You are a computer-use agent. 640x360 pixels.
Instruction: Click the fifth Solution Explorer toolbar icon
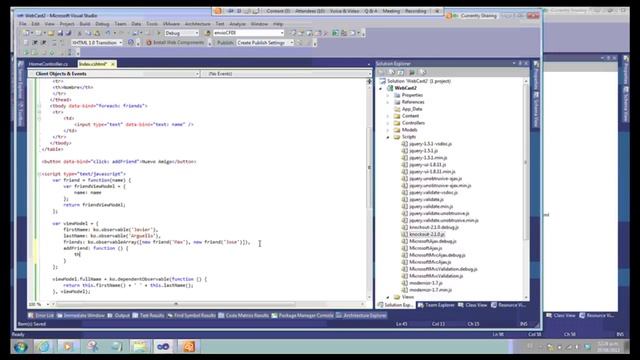(423, 73)
